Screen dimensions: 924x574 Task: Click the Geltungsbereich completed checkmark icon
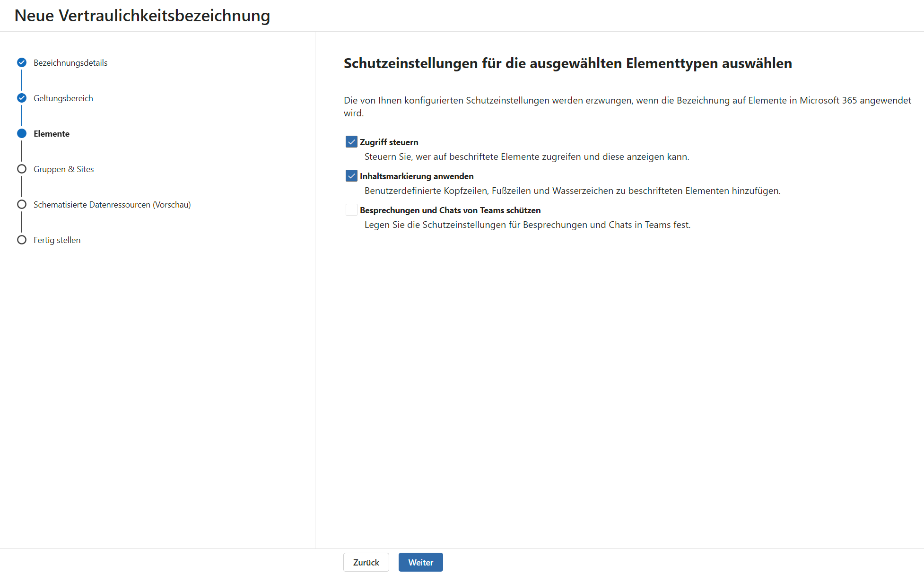coord(22,98)
